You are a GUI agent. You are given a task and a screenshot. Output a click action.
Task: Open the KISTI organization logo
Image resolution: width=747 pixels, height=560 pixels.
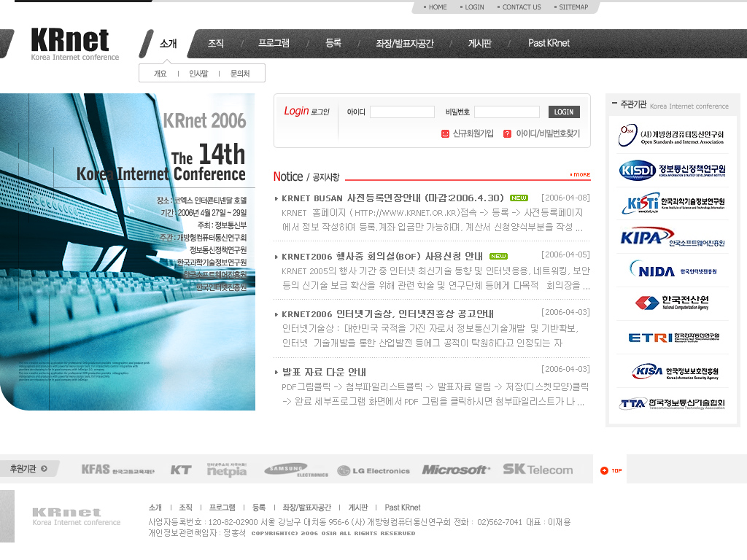coord(672,203)
